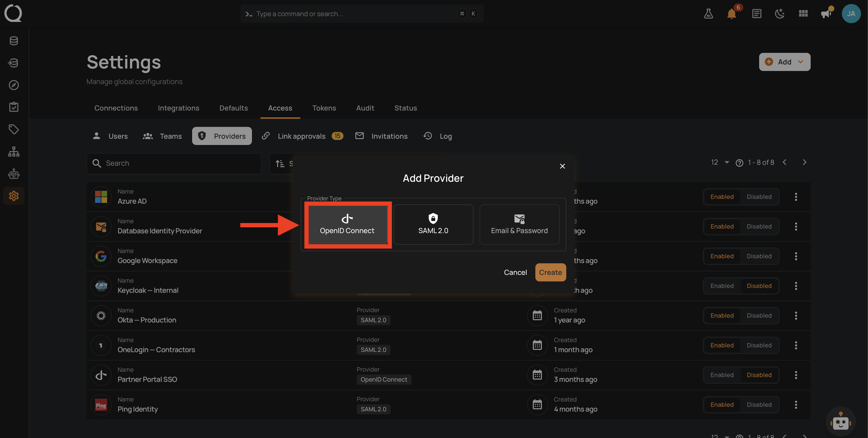Viewport: 868px width, 438px height.
Task: Open Azure AD row options menu
Action: [x=796, y=197]
